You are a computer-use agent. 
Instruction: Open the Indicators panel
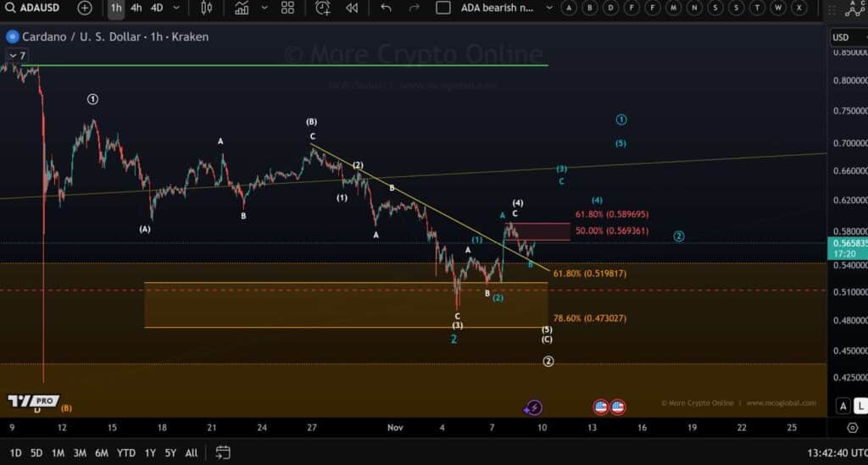point(242,8)
